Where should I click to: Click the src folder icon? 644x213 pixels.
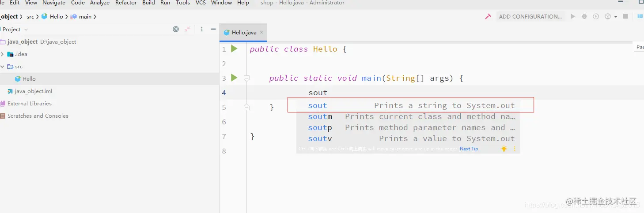(x=10, y=67)
